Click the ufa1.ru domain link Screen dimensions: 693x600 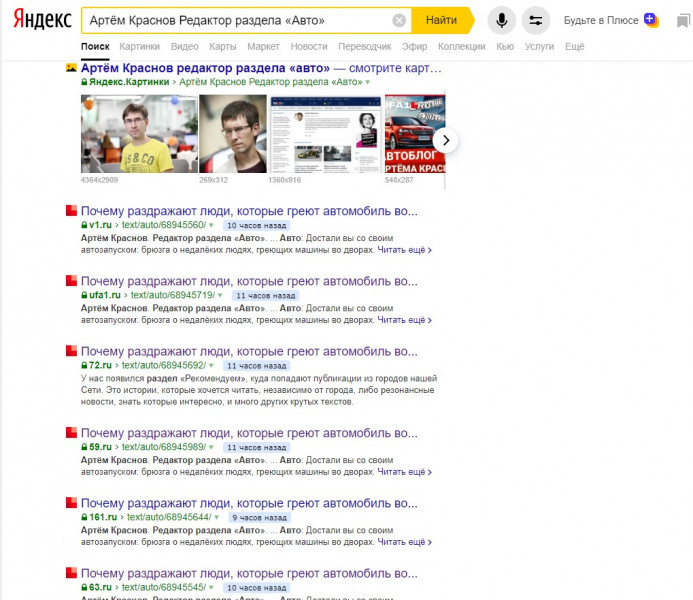tap(105, 295)
